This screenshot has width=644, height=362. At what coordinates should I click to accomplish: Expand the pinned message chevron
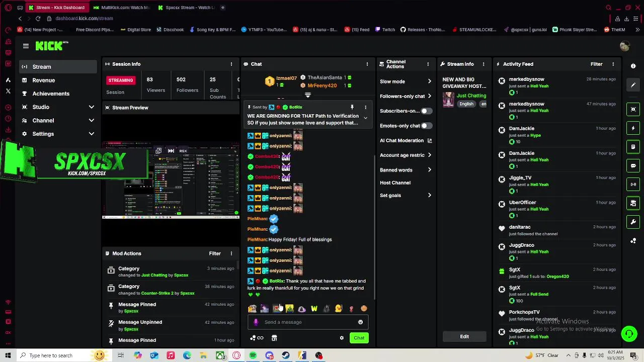365,118
